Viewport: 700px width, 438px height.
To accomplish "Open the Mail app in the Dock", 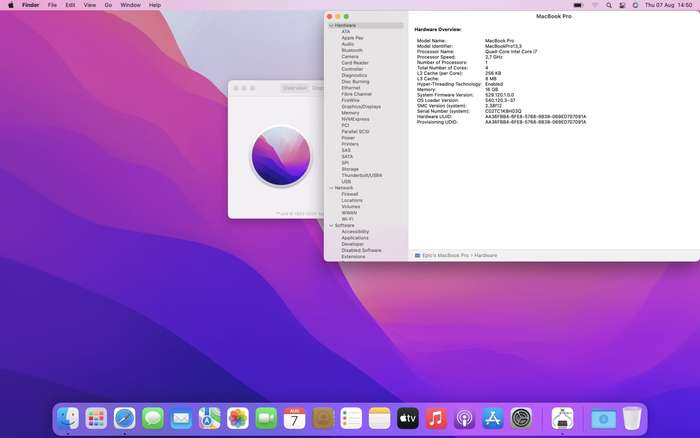I will 181,418.
